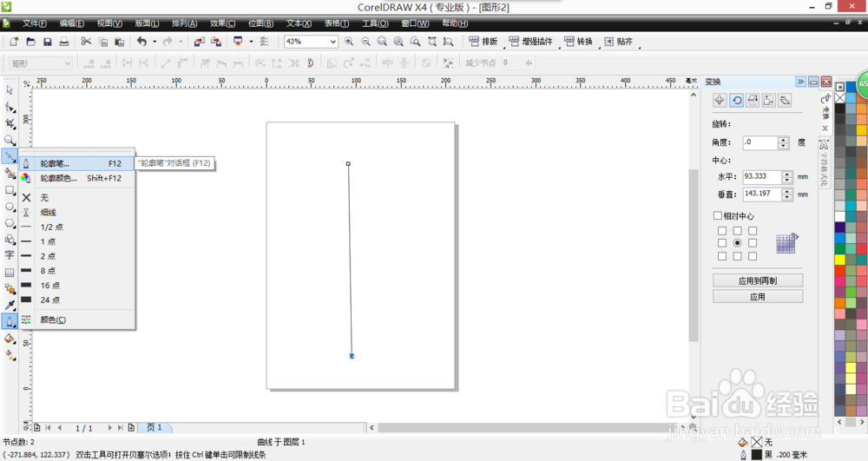The width and height of the screenshot is (868, 461).
Task: Open the 效果(C) menu
Action: (222, 23)
